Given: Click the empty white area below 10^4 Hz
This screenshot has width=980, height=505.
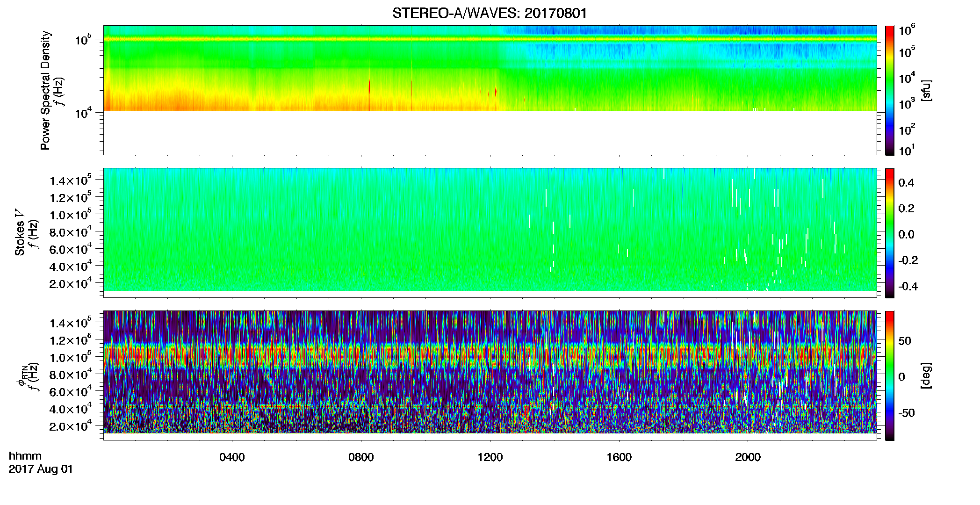Looking at the screenshot, I should point(490,133).
